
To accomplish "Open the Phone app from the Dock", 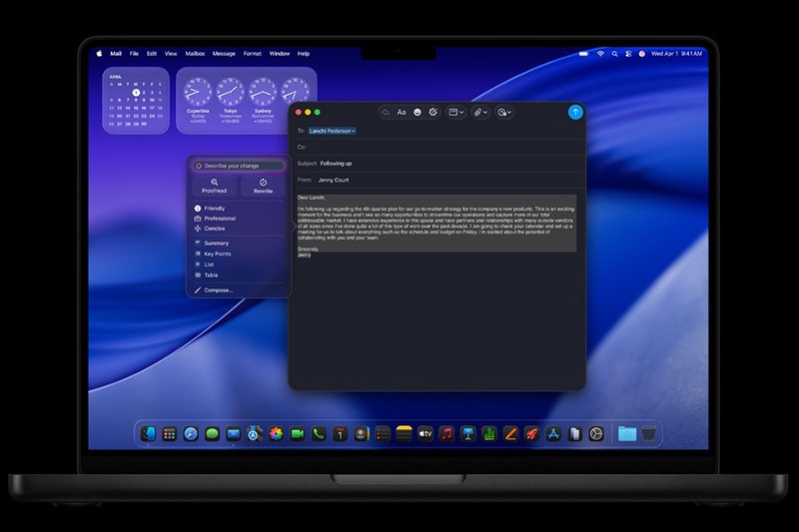I will click(x=319, y=434).
